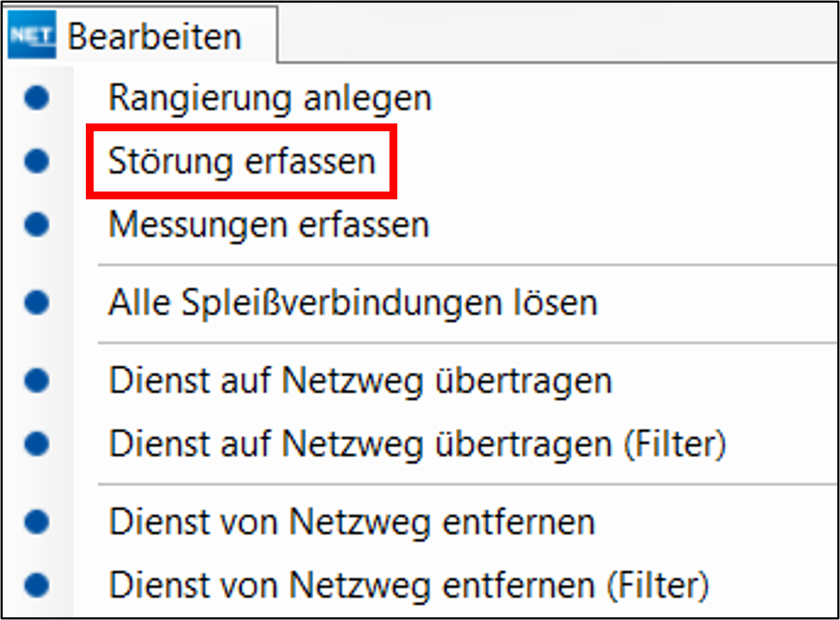This screenshot has width=840, height=620.
Task: Pick Alle Spleißverbindungen lösen
Action: coord(355,302)
